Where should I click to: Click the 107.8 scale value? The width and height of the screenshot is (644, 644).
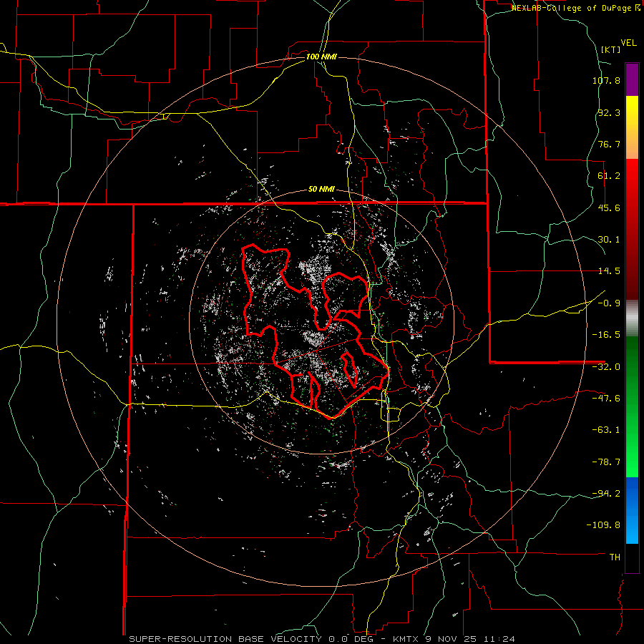[x=606, y=80]
